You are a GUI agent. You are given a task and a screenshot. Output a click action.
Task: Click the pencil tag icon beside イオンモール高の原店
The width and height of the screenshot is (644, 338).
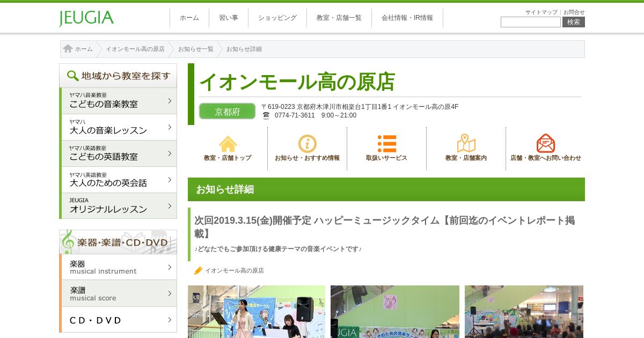[198, 271]
